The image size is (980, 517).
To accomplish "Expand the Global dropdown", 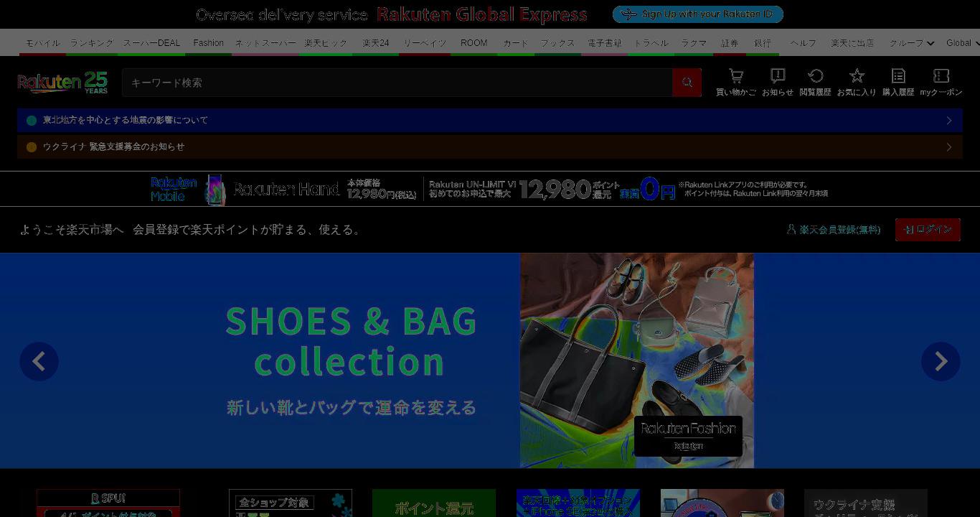I will [x=963, y=43].
